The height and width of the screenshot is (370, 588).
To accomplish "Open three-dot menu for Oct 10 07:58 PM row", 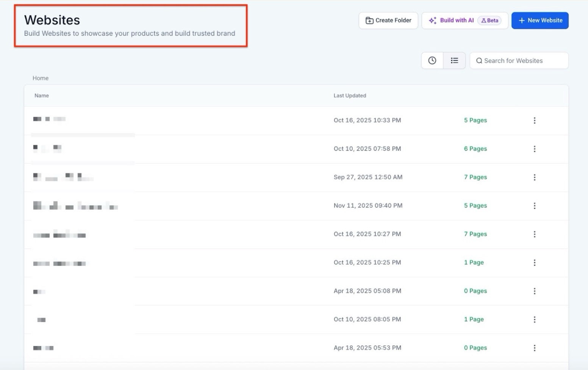I will click(535, 149).
